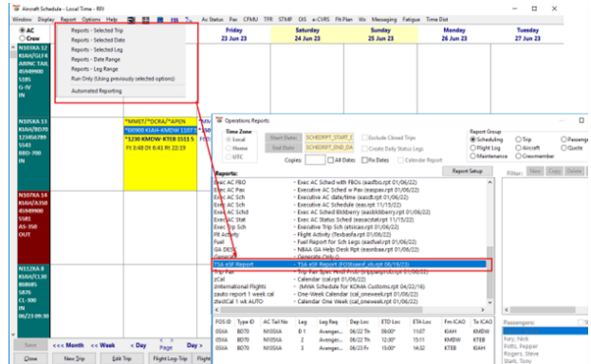Open Ac Status from the toolbar

coord(212,20)
